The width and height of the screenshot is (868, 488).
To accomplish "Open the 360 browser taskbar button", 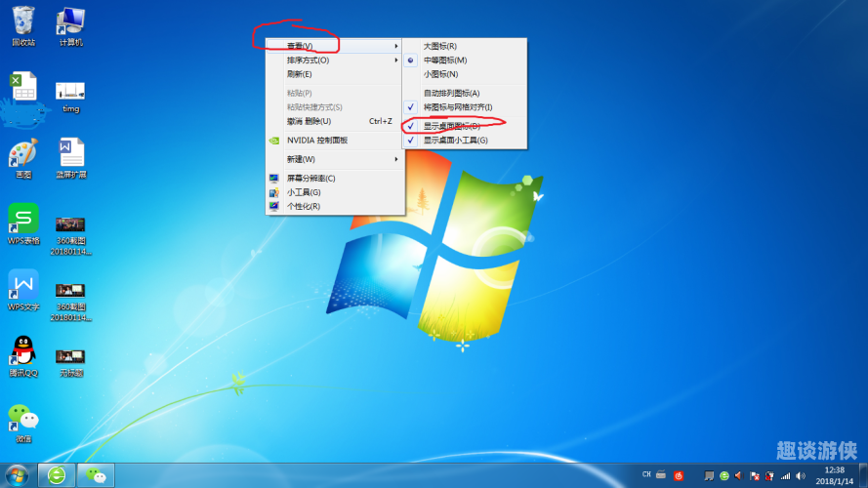I will pyautogui.click(x=57, y=475).
